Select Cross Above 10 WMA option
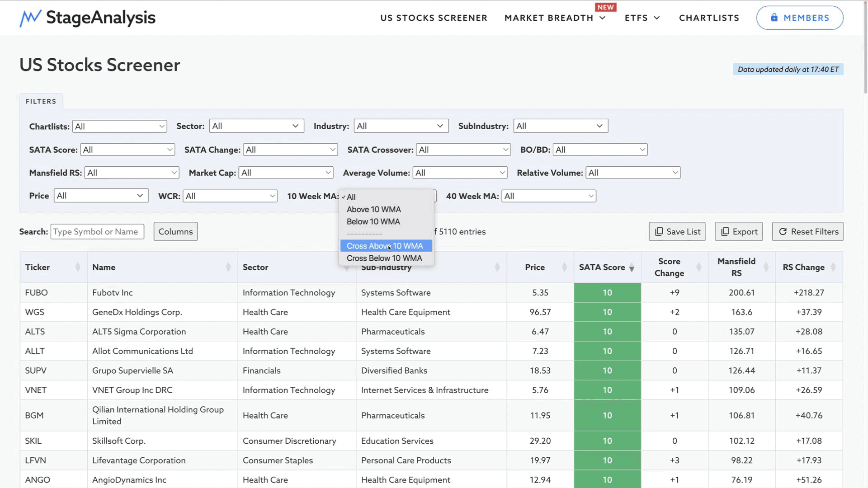Screen dimensions: 868x488 pyautogui.click(x=385, y=246)
